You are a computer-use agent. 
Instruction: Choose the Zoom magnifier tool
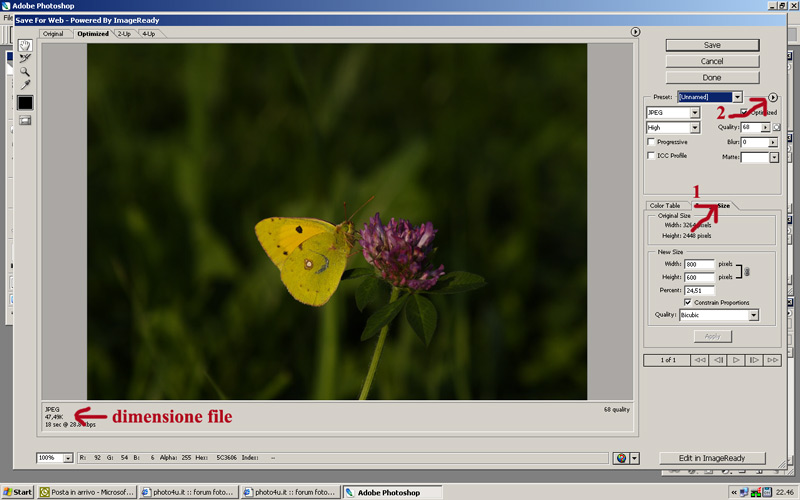tap(25, 71)
